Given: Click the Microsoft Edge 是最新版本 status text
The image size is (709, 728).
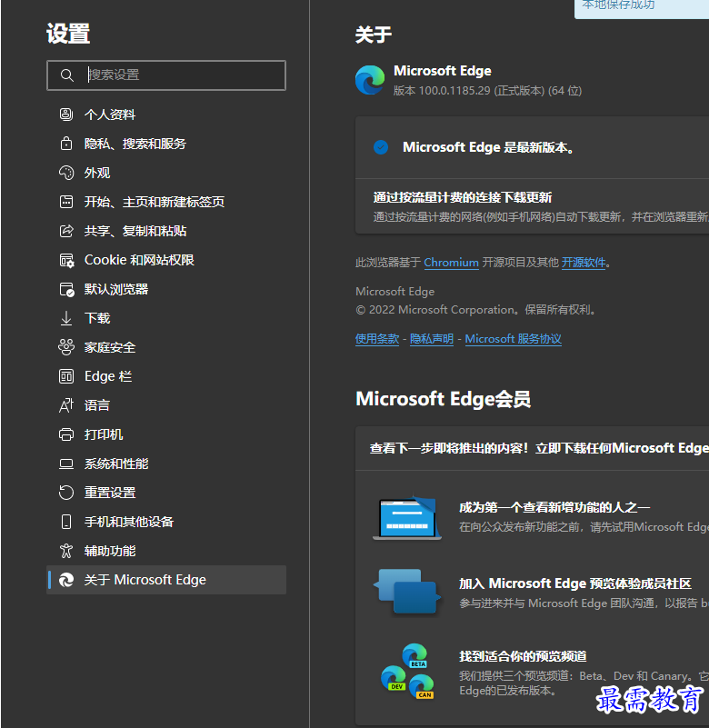Looking at the screenshot, I should click(489, 147).
